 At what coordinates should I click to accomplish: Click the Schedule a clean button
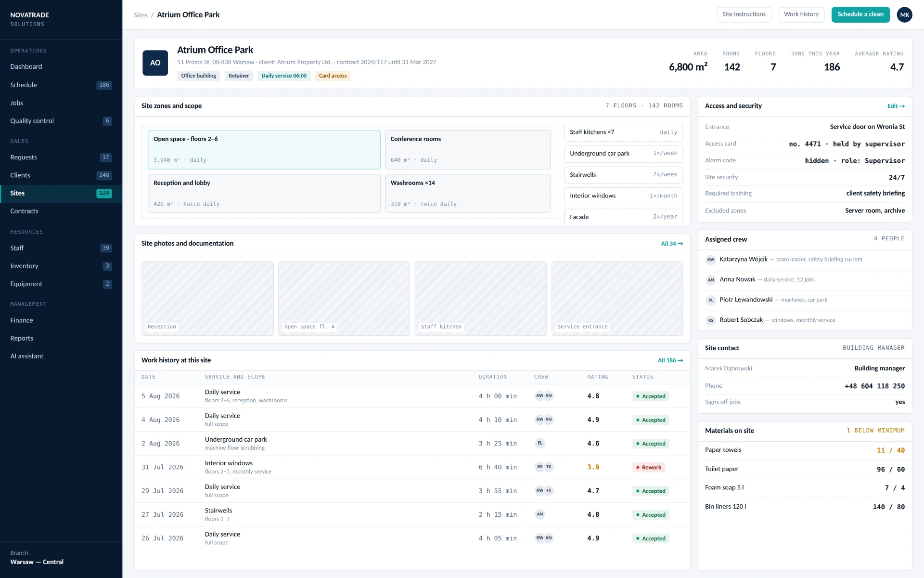(x=860, y=14)
